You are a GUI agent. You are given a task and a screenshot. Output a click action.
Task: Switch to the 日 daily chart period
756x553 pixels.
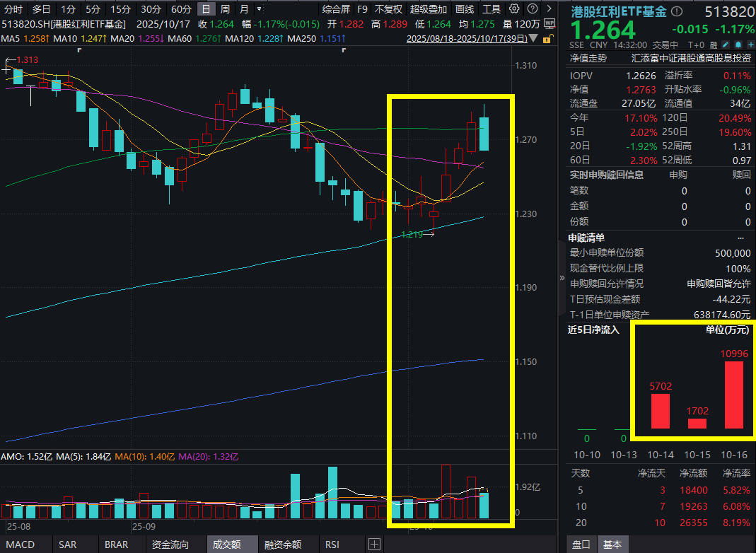[206, 9]
